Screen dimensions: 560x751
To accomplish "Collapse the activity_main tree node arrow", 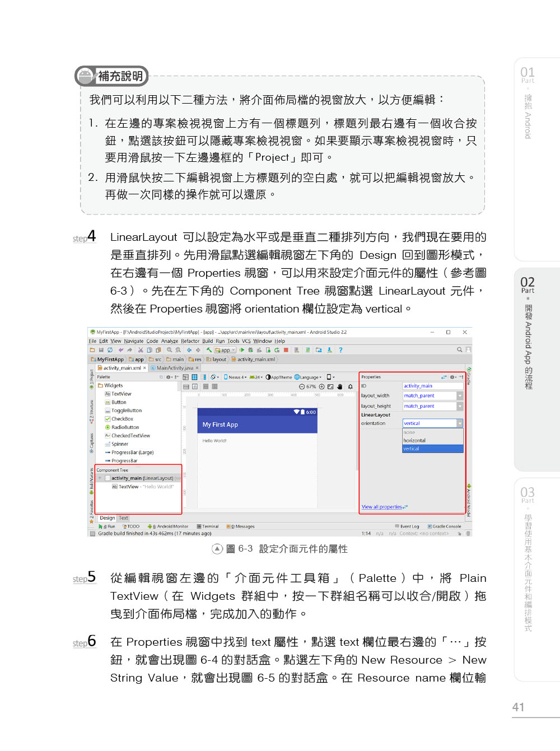I will [100, 478].
